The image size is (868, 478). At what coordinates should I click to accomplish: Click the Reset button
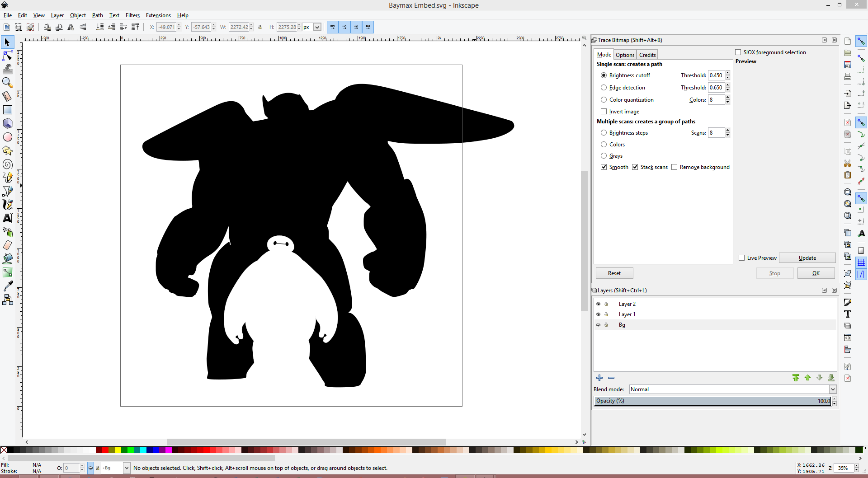614,273
